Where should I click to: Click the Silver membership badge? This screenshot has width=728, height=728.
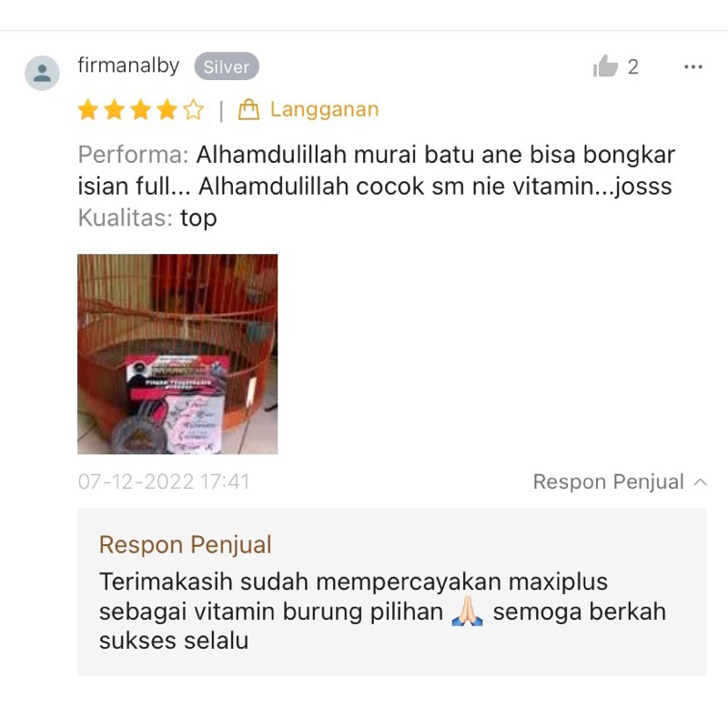[x=227, y=66]
